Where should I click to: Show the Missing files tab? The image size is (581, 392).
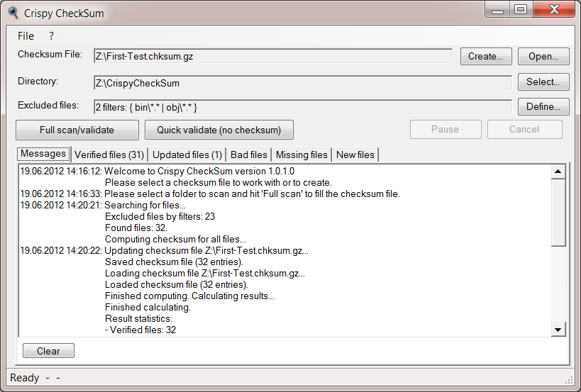(301, 155)
